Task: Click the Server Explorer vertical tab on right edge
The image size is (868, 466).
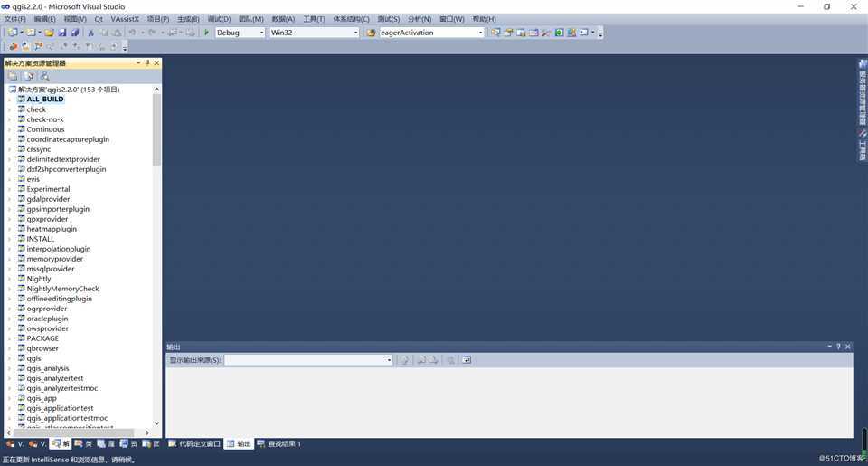Action: coord(863,93)
